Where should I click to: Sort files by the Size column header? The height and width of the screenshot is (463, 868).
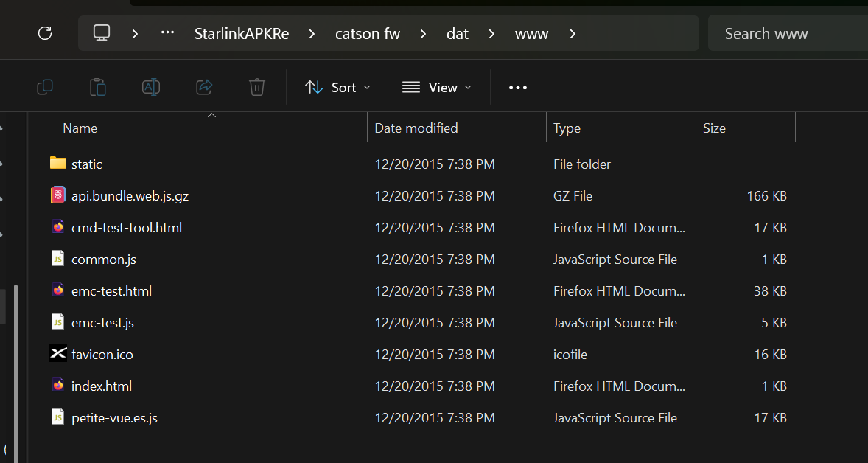(746, 128)
